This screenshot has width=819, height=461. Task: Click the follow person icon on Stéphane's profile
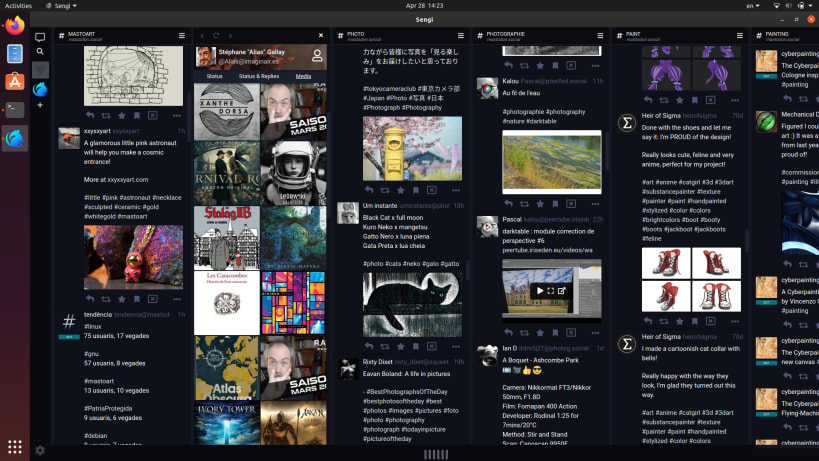[x=317, y=55]
